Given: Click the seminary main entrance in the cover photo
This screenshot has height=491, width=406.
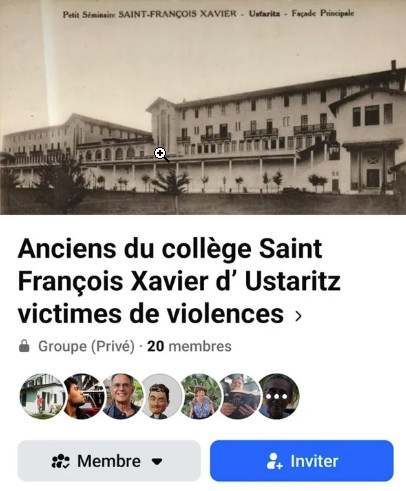Looking at the screenshot, I should coord(373,176).
